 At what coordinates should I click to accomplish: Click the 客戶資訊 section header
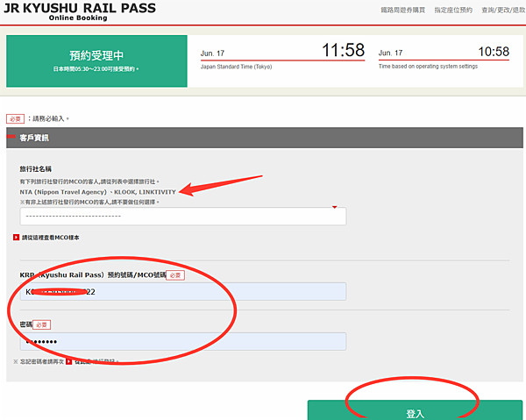click(x=265, y=138)
